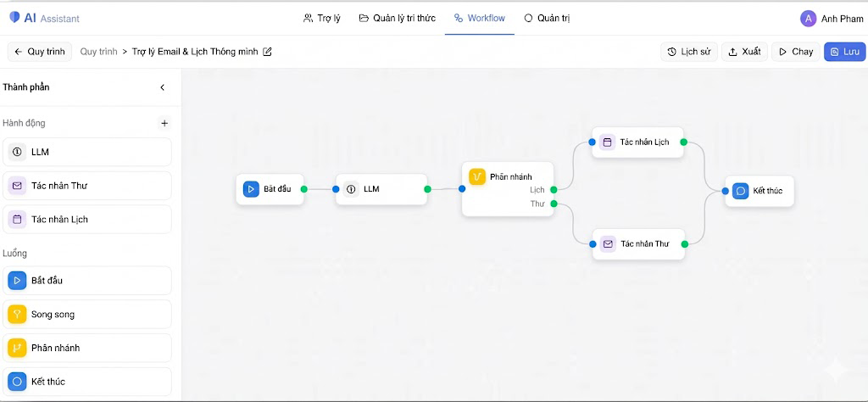Save workflow using Lưu button
Image resolution: width=868 pixels, height=402 pixels.
(x=844, y=52)
